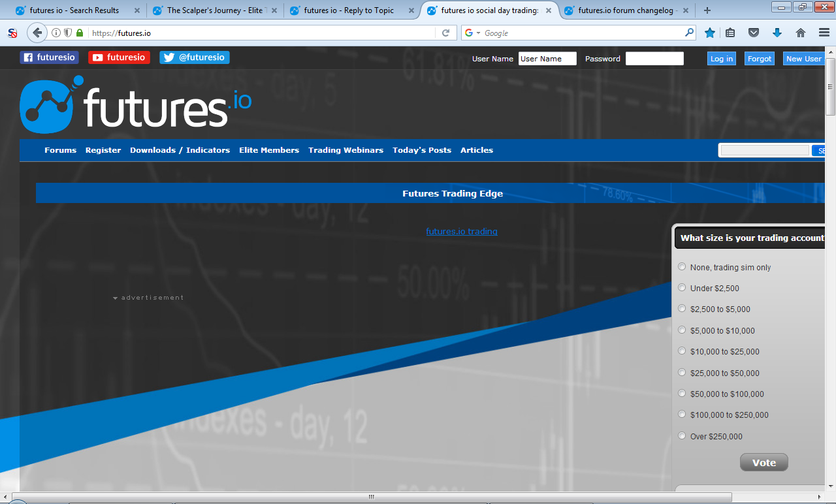The image size is (836, 504).
Task: Pick the '$5,000 to $10,000' radio option
Action: tap(682, 330)
